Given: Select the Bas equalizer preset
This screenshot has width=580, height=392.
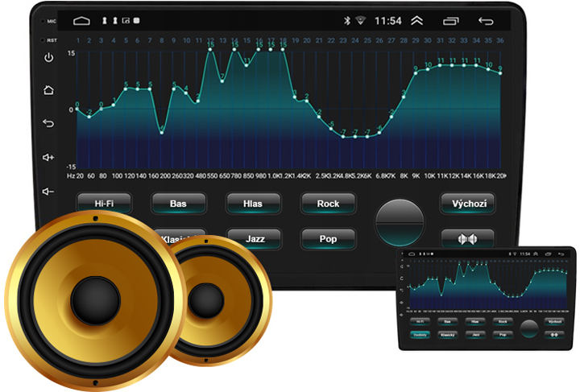Looking at the screenshot, I should coord(178,204).
